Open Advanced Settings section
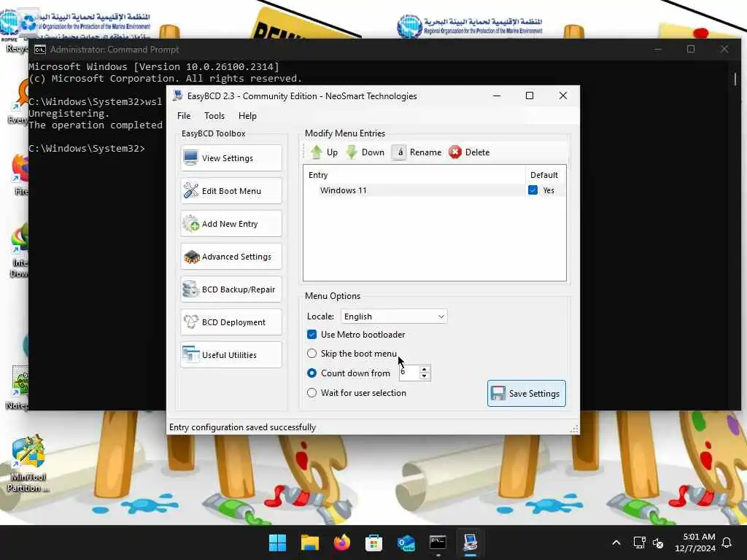This screenshot has height=560, width=747. pyautogui.click(x=231, y=257)
